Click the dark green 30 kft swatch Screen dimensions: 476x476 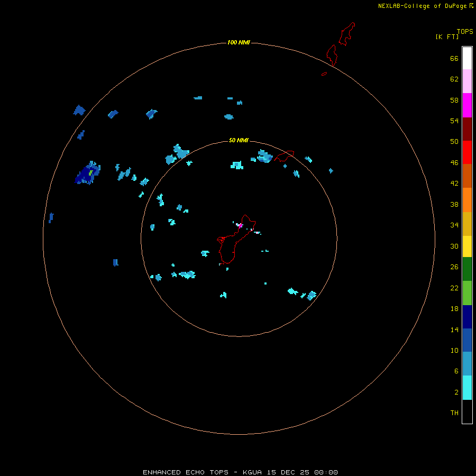tap(467, 269)
